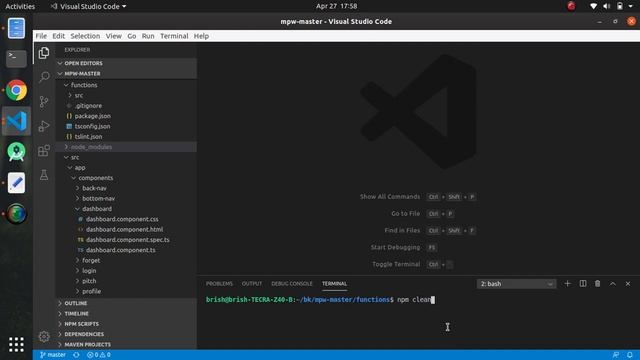Open system status menu in top bar
Image resolution: width=640 pixels, height=360 pixels.
pyautogui.click(x=611, y=6)
